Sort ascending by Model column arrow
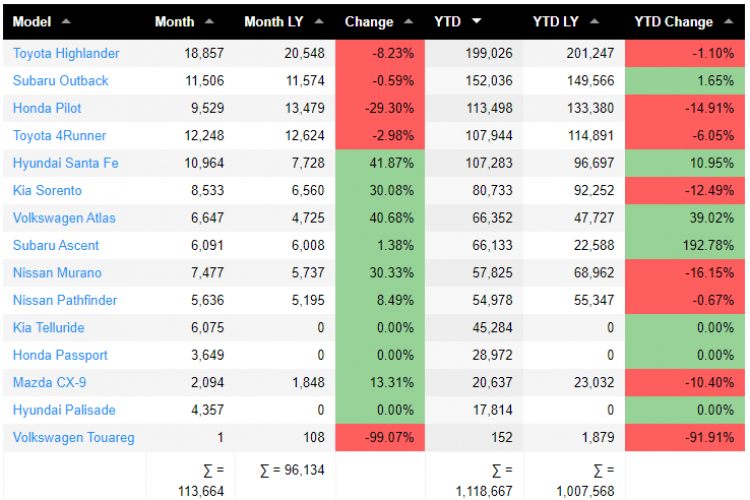The image size is (750, 500). [66, 22]
